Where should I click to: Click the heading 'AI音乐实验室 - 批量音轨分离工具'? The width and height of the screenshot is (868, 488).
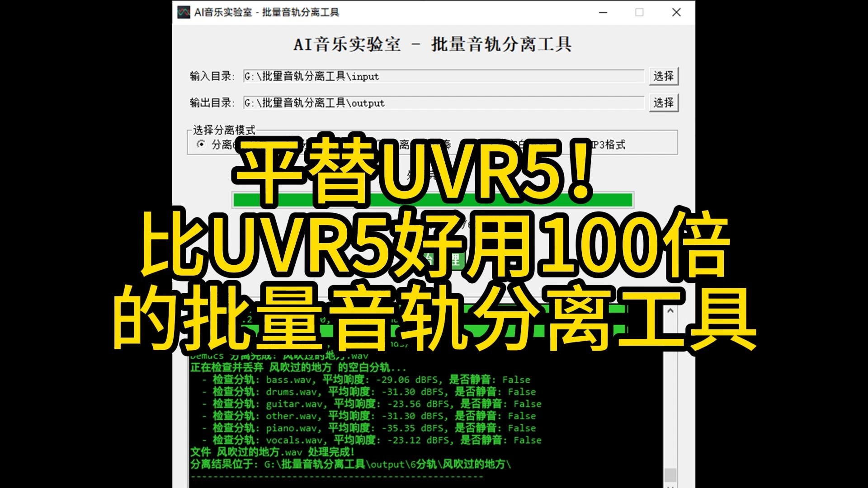(433, 44)
